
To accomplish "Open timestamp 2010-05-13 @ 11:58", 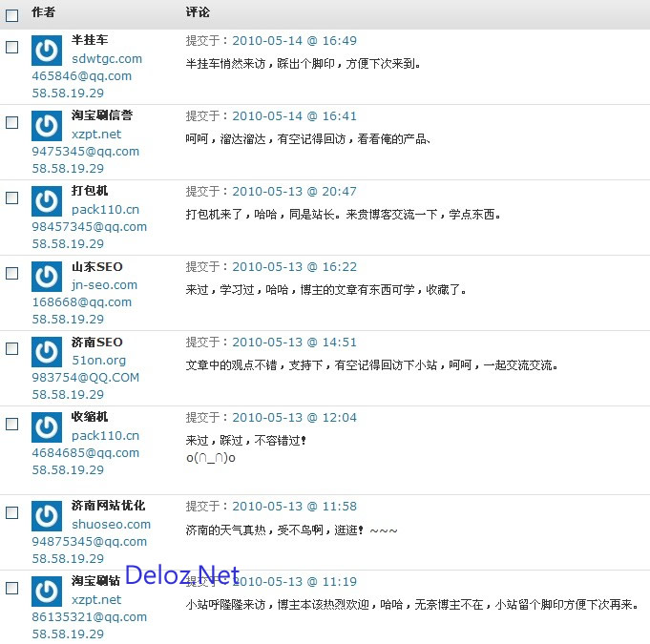I will point(294,507).
